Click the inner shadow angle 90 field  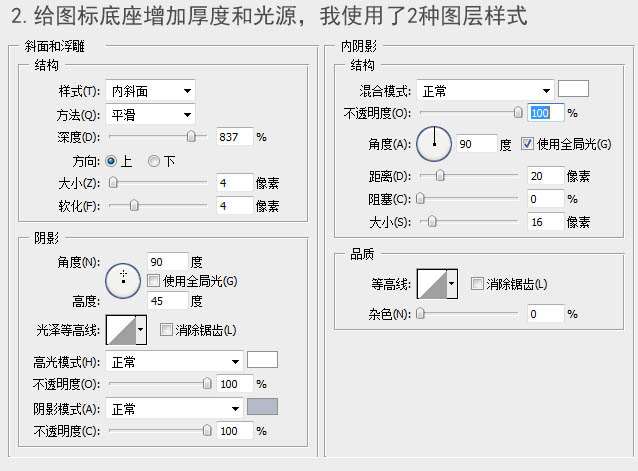476,144
